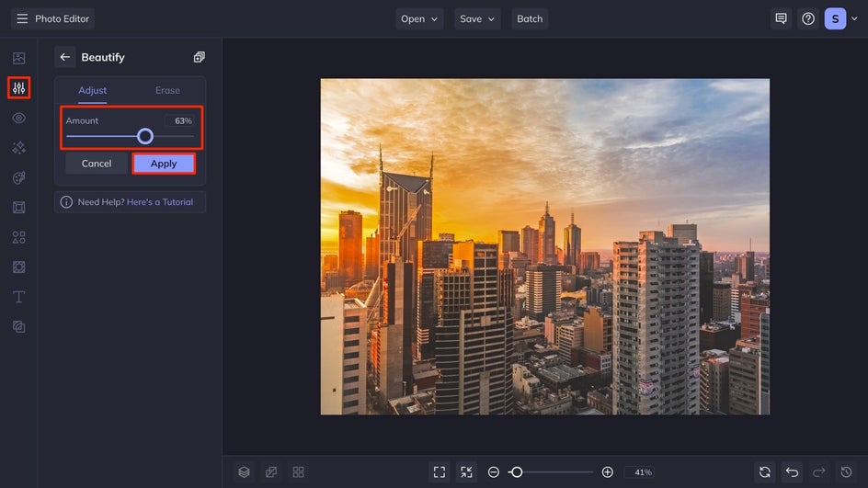Click the reset/refresh rotate icon

(x=765, y=472)
